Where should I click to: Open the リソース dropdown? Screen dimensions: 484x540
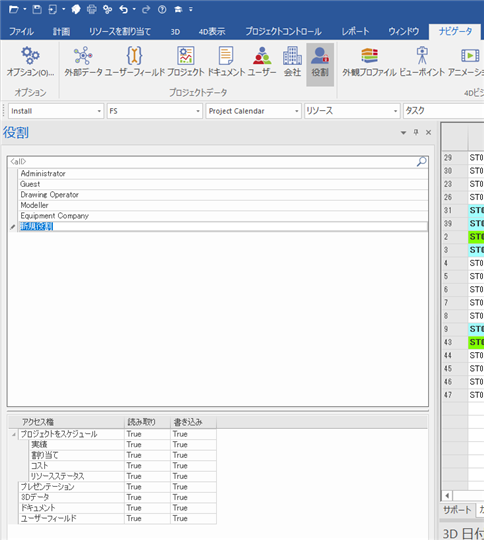coord(352,111)
